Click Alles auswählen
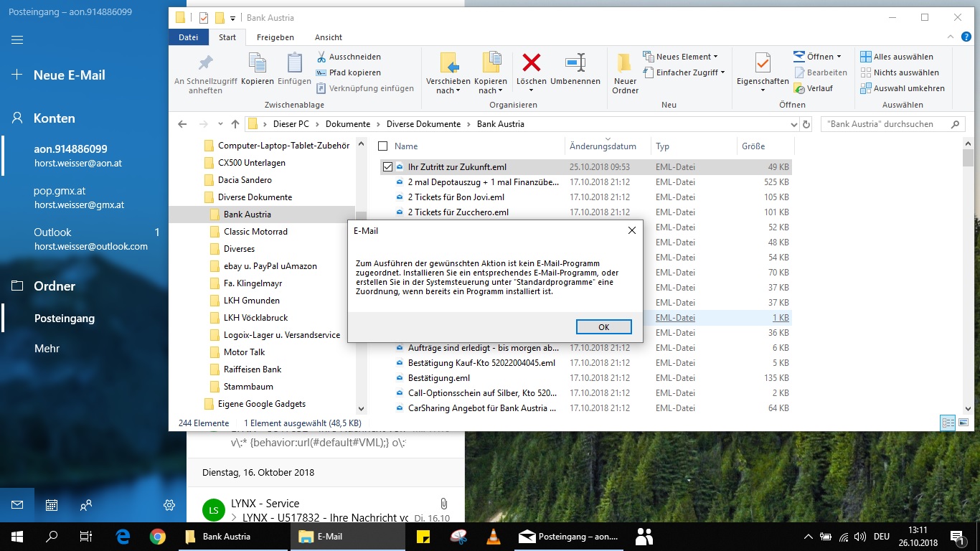The image size is (980, 551). click(x=897, y=57)
